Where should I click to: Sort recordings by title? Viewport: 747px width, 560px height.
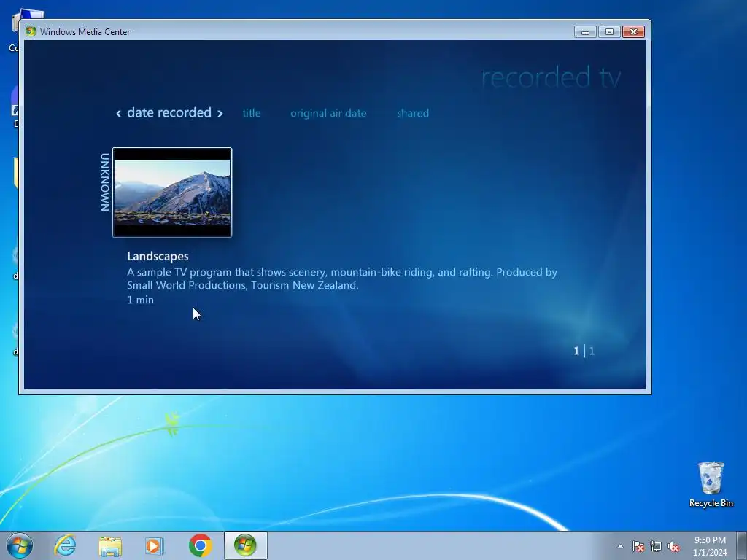pos(252,113)
